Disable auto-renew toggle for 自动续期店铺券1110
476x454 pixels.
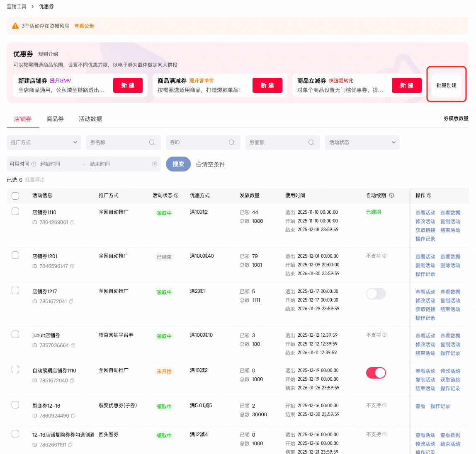click(x=376, y=373)
